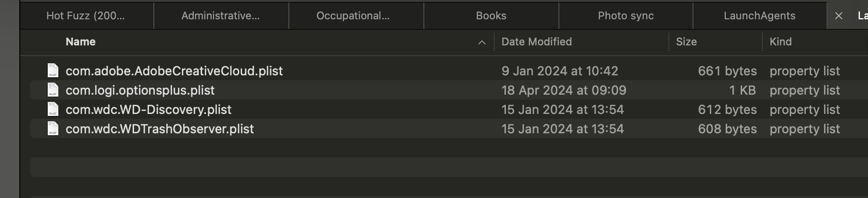The height and width of the screenshot is (198, 868).
Task: Click the com.logi.optionsplus.plist file icon
Action: tap(53, 90)
